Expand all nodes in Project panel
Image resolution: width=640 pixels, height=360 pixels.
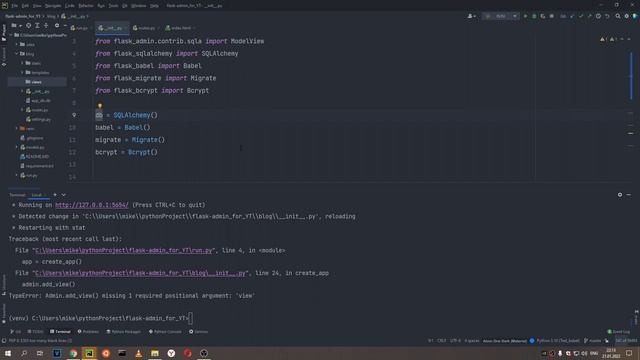coord(37,25)
